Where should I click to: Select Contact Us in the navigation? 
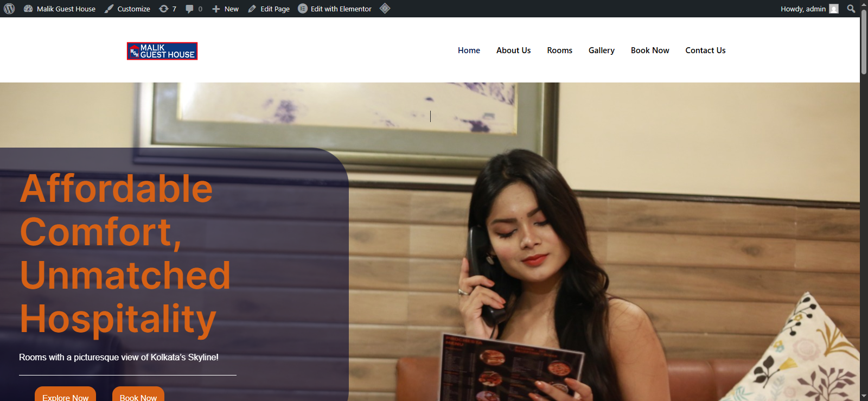point(705,50)
